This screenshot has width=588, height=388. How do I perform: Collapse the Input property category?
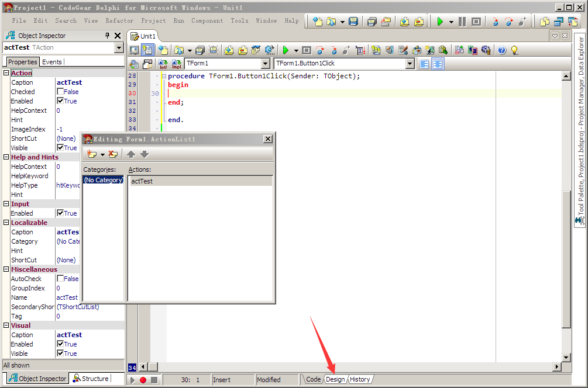(x=6, y=204)
